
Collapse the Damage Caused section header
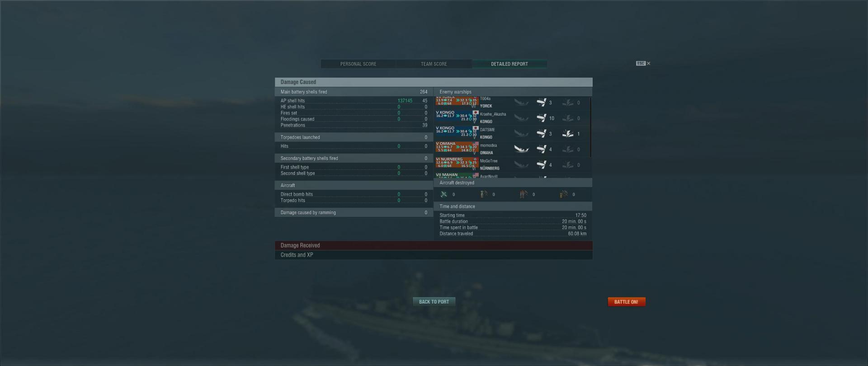434,82
